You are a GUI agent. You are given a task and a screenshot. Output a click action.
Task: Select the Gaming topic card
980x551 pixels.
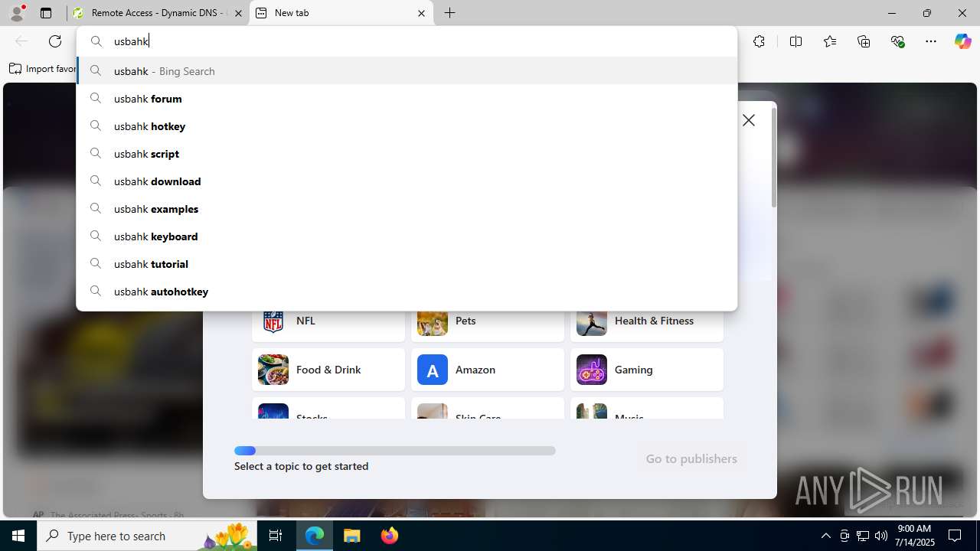click(647, 370)
